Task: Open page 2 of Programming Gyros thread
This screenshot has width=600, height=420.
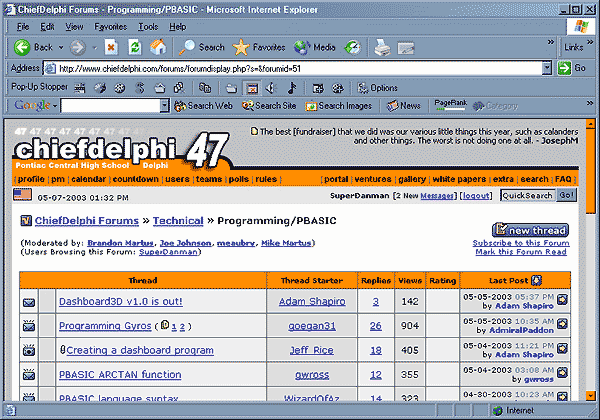Action: 182,327
